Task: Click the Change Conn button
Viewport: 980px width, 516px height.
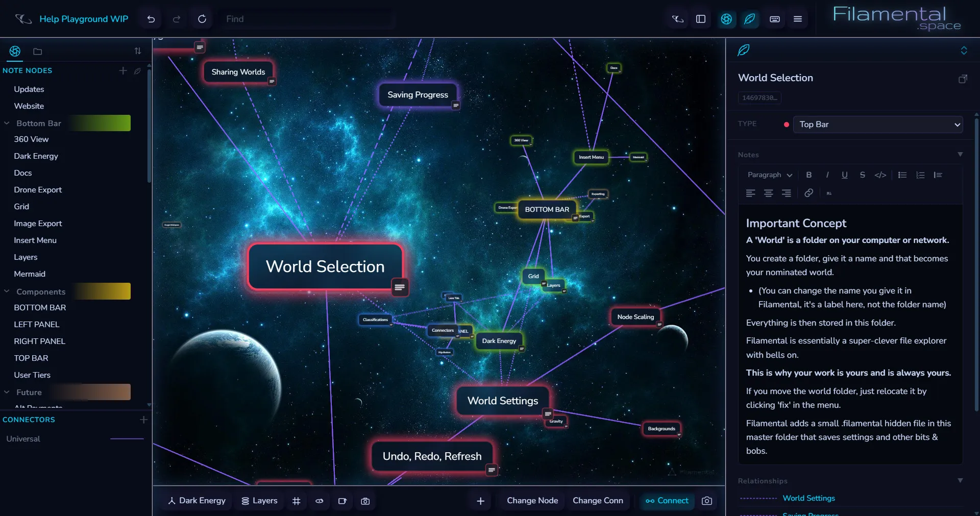Action: (598, 501)
